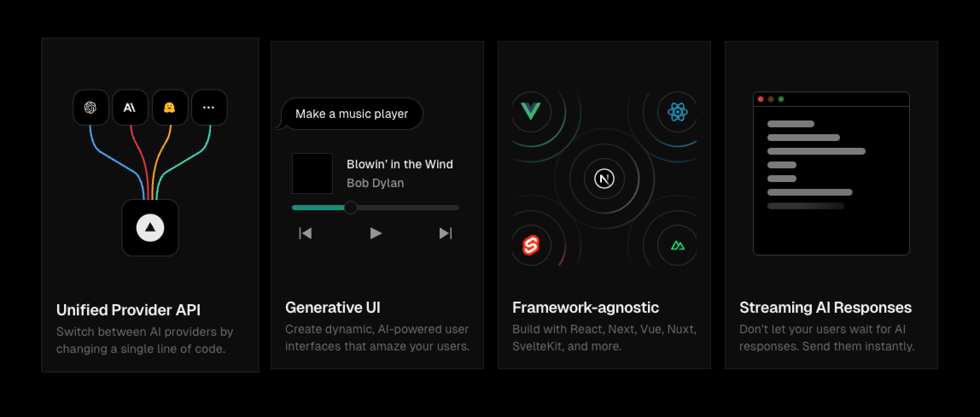Click the green dot in mock window
Image resolution: width=980 pixels, height=417 pixels.
click(781, 99)
